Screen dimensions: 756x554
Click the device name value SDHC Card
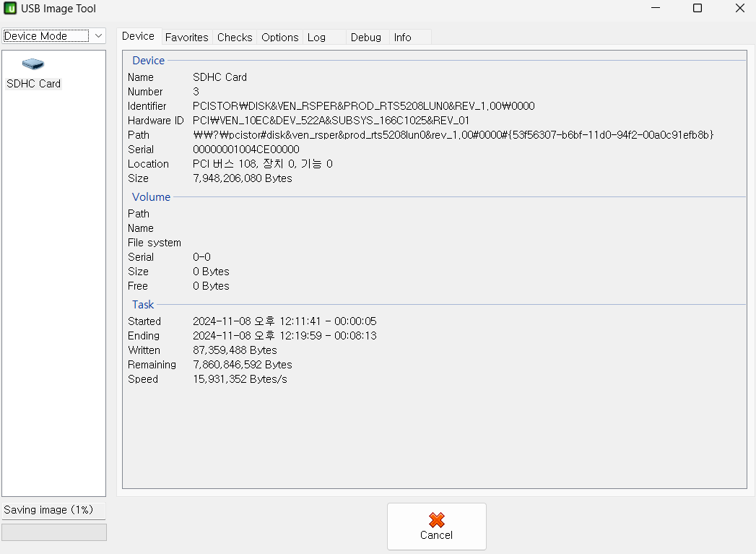pos(220,77)
